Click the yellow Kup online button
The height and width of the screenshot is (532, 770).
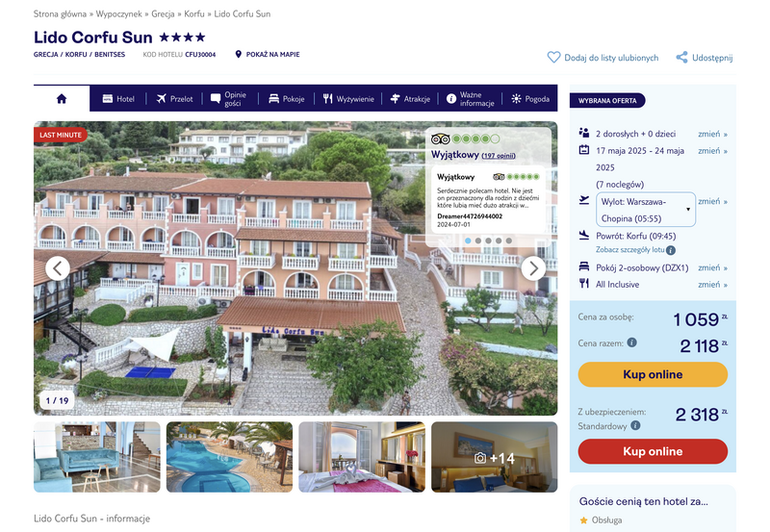coord(653,374)
